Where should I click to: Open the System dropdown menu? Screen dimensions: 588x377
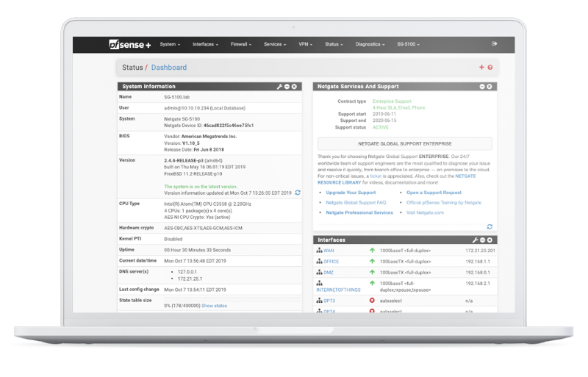[x=170, y=44]
